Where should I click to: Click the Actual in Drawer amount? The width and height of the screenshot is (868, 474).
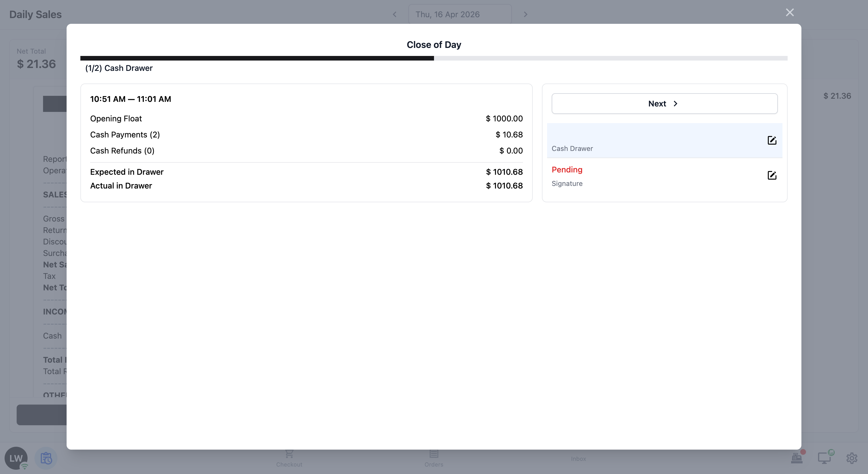point(504,186)
